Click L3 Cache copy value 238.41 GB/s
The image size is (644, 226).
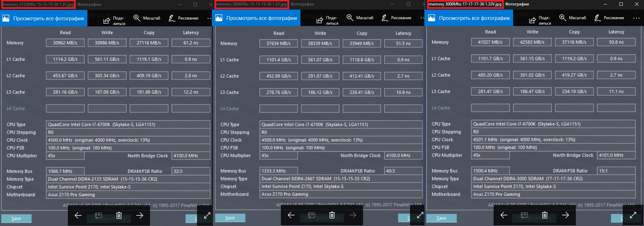(362, 92)
